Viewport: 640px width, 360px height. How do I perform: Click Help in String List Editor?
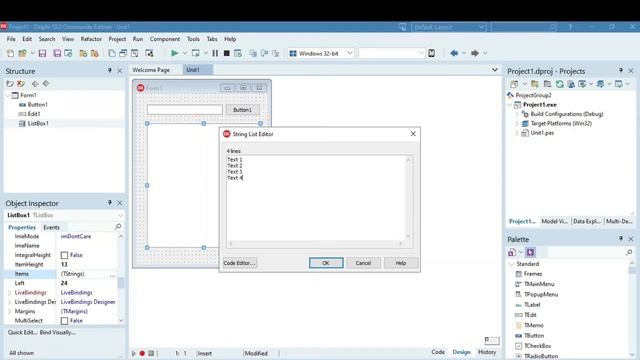pyautogui.click(x=401, y=263)
